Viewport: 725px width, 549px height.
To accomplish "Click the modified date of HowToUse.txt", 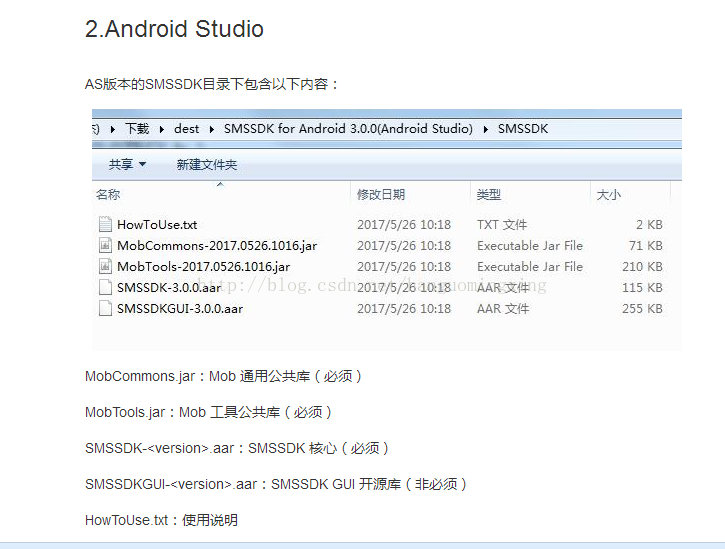I will pos(404,225).
